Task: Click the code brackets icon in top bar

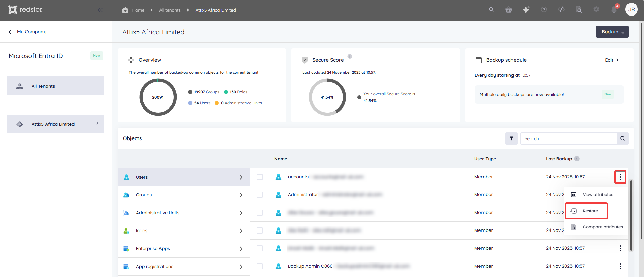Action: point(561,10)
